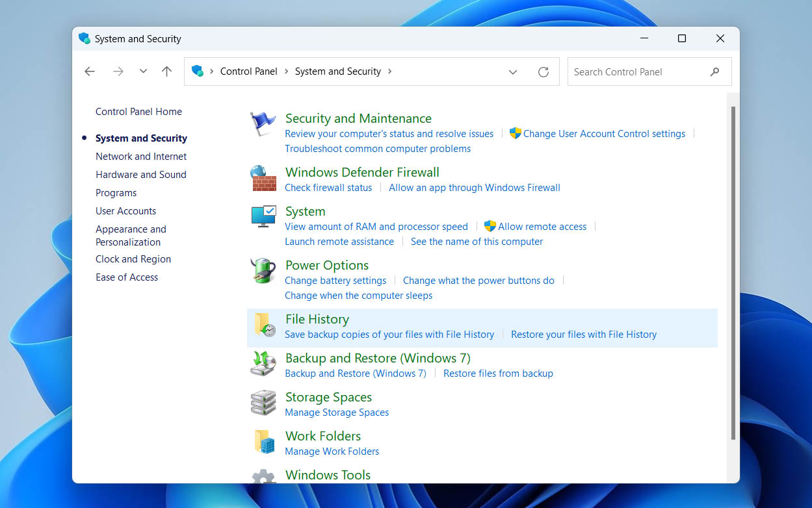Expand the chevron after Control Panel breadcrumb
Viewport: 812px width, 508px height.
click(x=286, y=71)
